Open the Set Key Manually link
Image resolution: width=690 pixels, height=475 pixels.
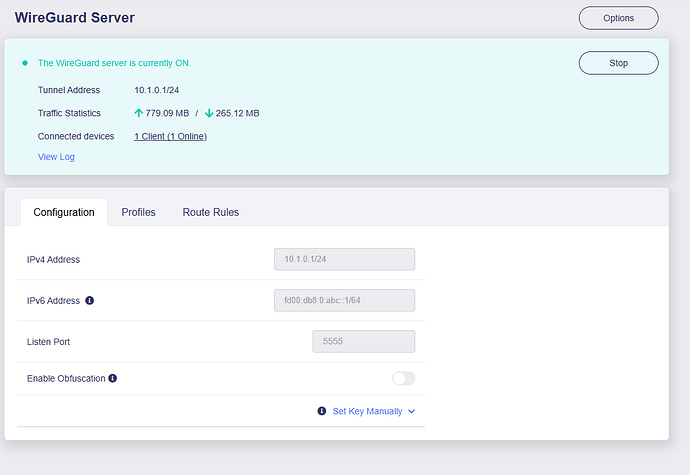click(367, 411)
